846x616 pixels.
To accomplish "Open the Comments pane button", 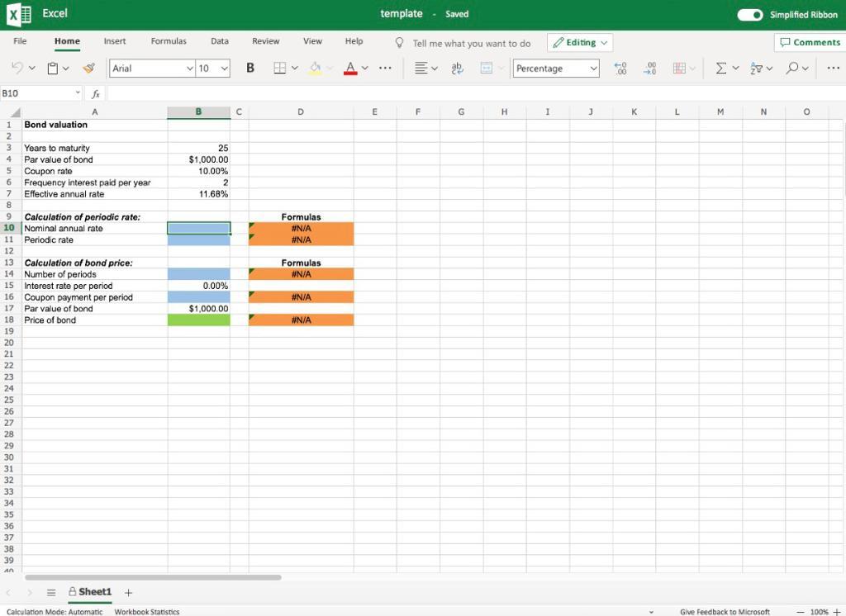I will (810, 42).
